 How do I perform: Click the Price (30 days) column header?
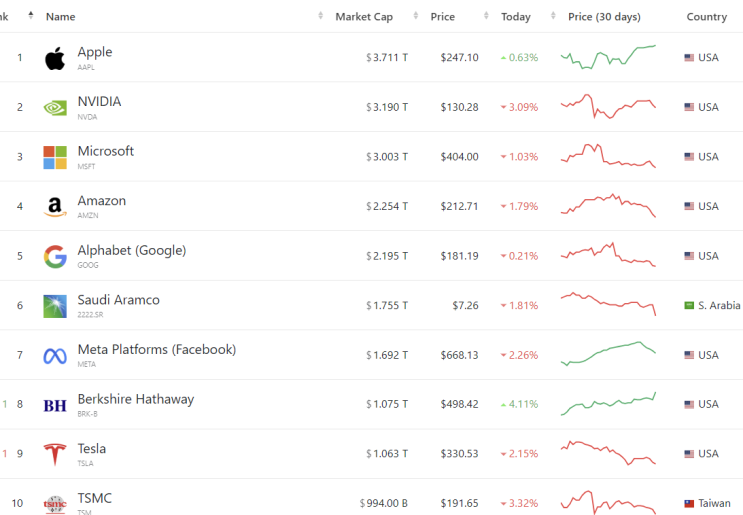point(604,17)
